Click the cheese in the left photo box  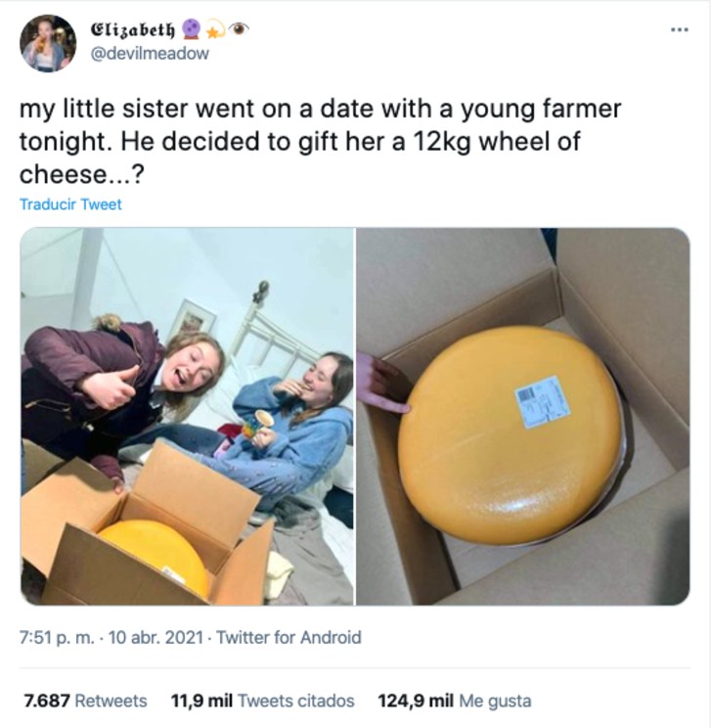(x=156, y=555)
